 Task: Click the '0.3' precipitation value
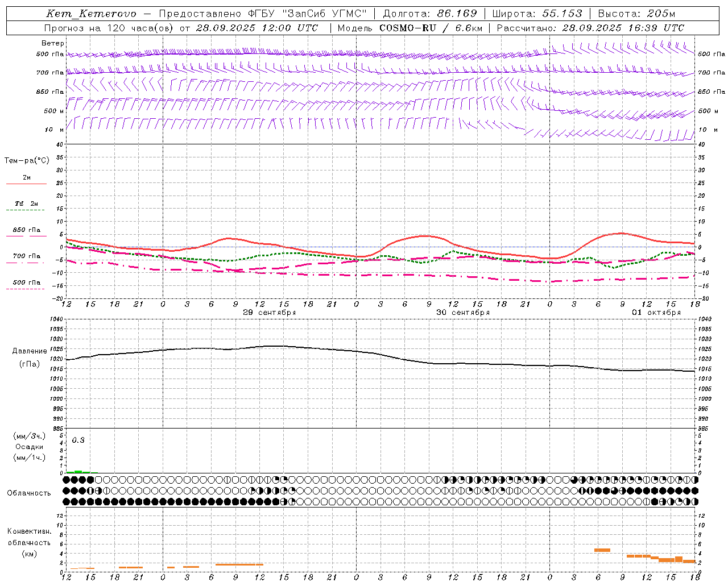click(x=78, y=440)
